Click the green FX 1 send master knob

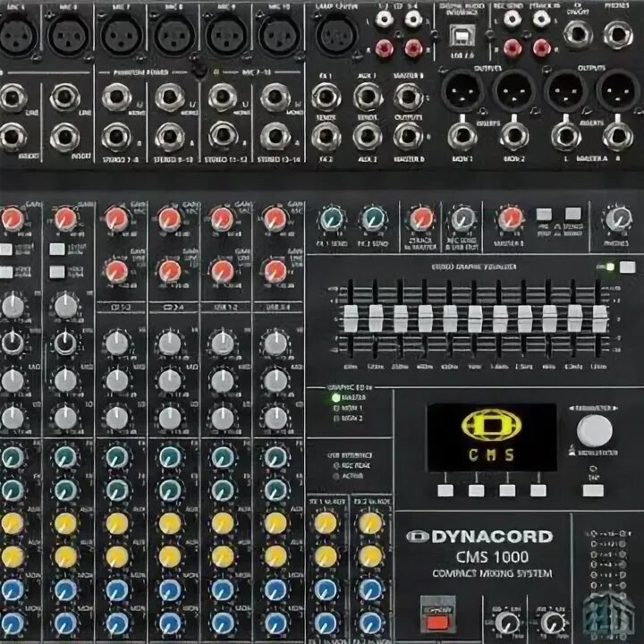(331, 219)
